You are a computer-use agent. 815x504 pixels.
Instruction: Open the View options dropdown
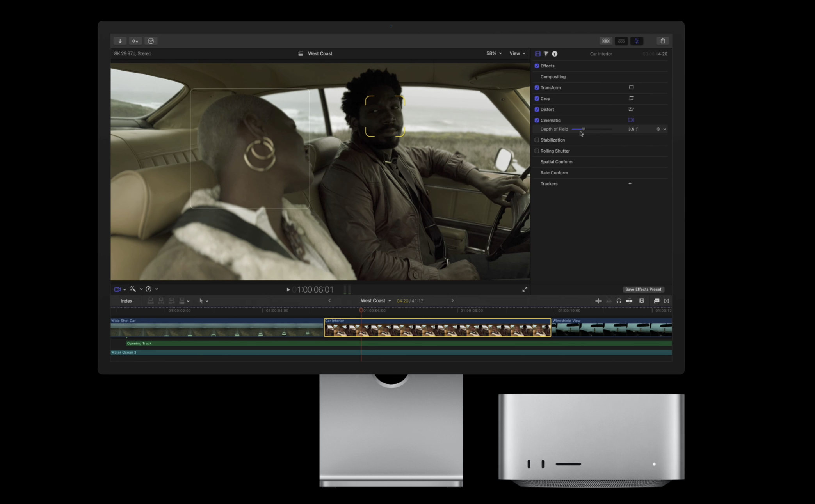point(517,53)
